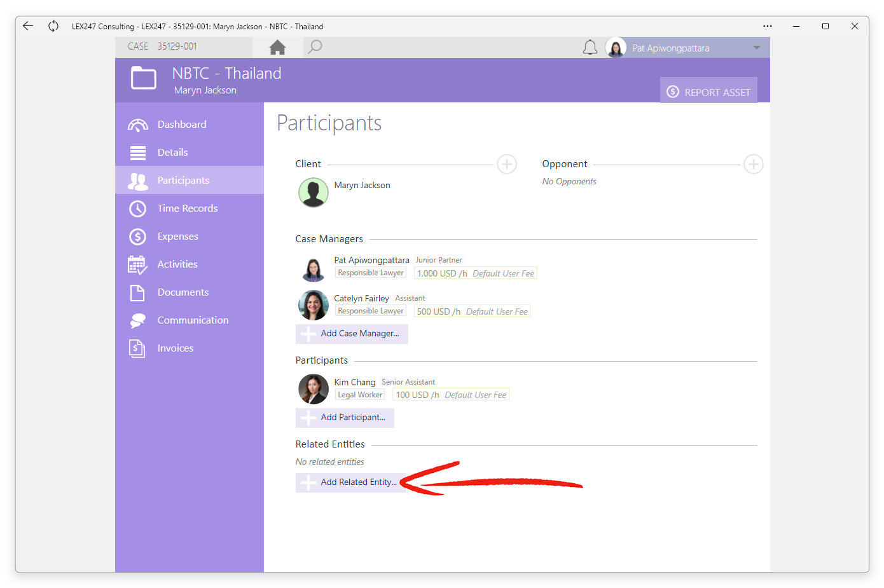
Task: Go back with the back arrow
Action: coord(28,26)
